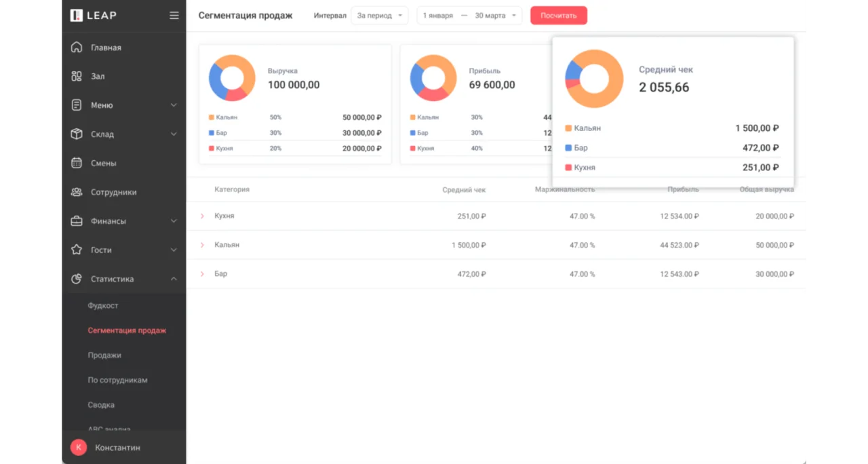Viewport: 868px width, 464px height.
Task: Click the Кальян orange legend swatch
Action: tap(568, 128)
